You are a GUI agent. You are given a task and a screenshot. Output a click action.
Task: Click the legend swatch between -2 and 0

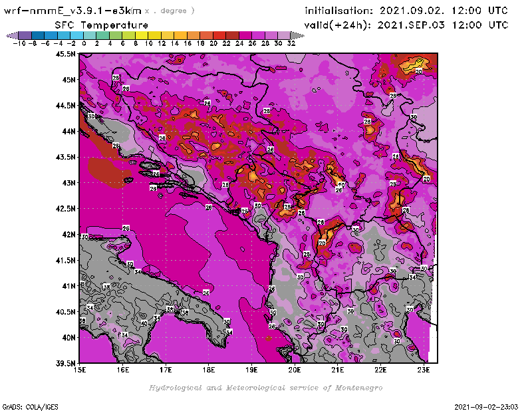(x=76, y=35)
